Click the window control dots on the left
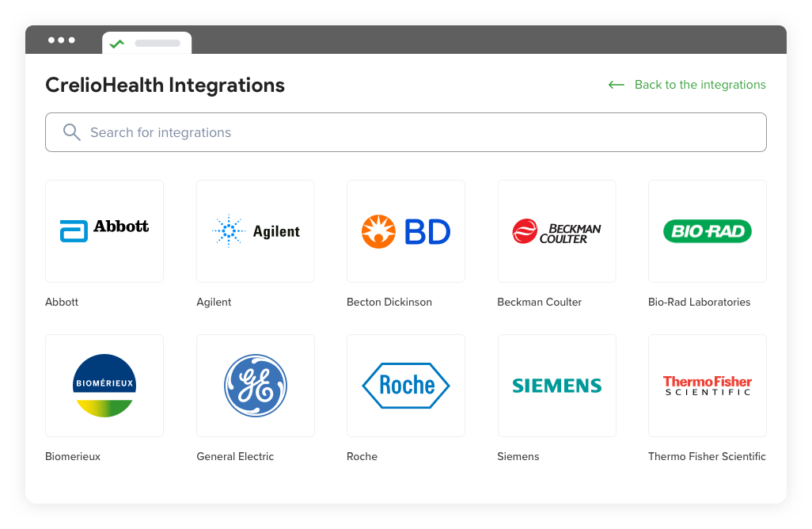Image resolution: width=812 pixels, height=529 pixels. [x=62, y=40]
